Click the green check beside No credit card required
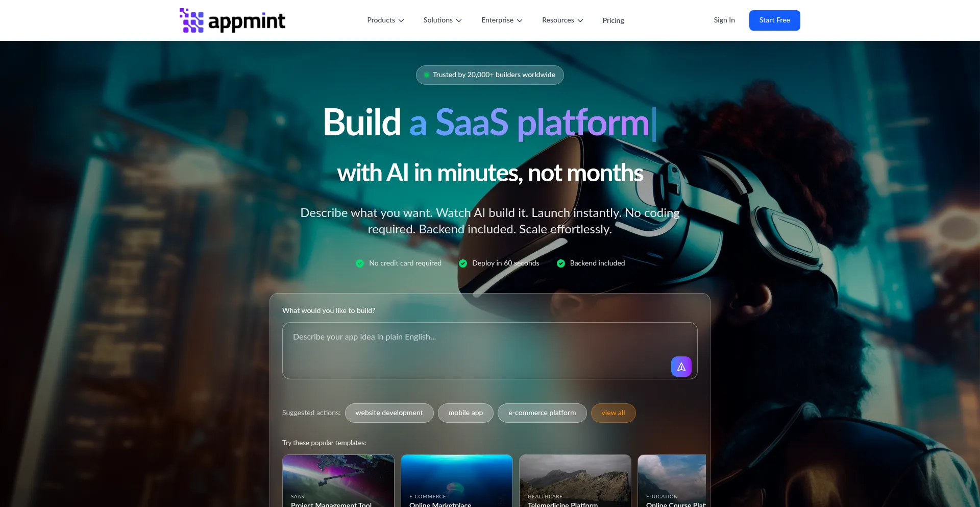 [x=360, y=263]
